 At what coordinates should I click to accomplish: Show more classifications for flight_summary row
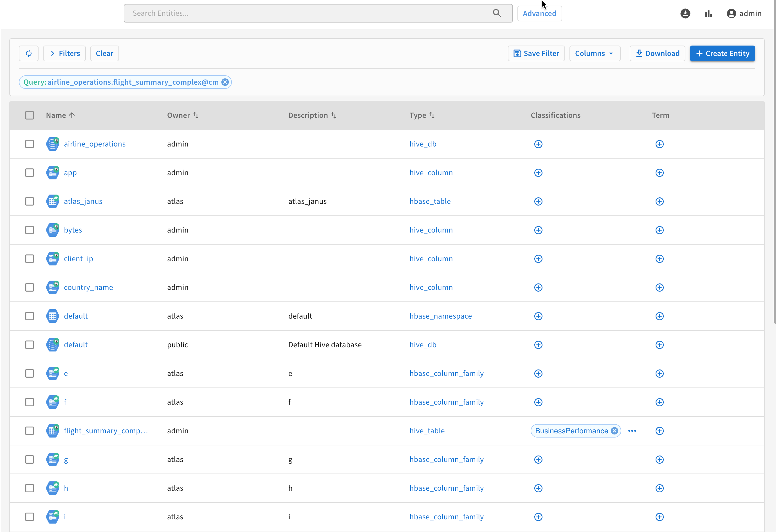pos(632,430)
